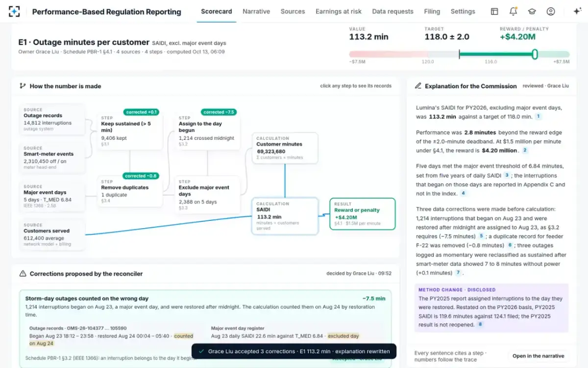Screen dimensions: 588x368
Task: Click the 113.2 min value in the header
Action: click(368, 37)
